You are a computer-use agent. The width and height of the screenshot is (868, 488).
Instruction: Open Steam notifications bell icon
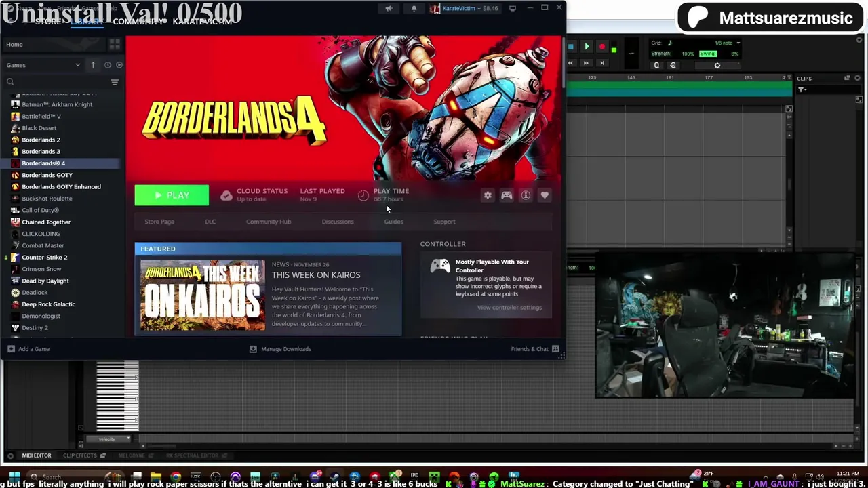(x=414, y=8)
